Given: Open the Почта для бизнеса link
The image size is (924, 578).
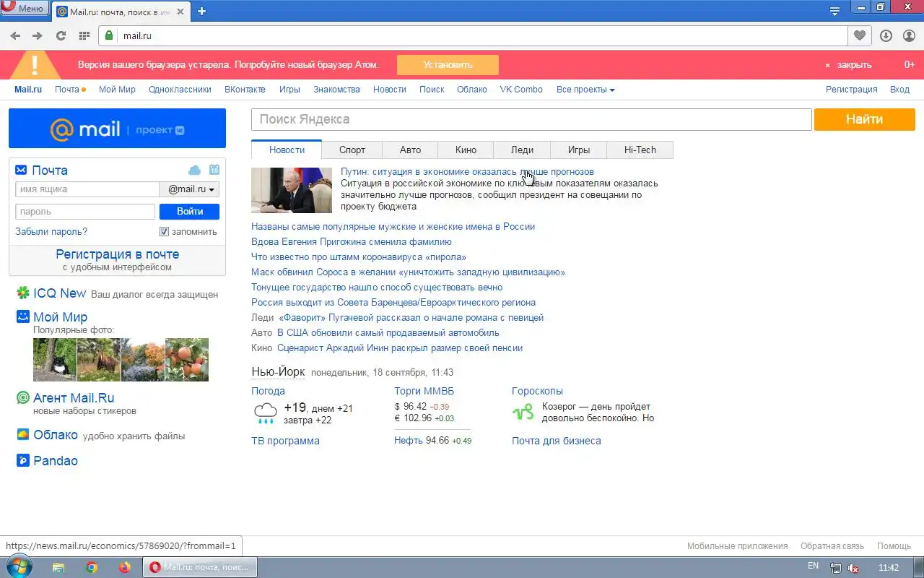Looking at the screenshot, I should tap(557, 441).
